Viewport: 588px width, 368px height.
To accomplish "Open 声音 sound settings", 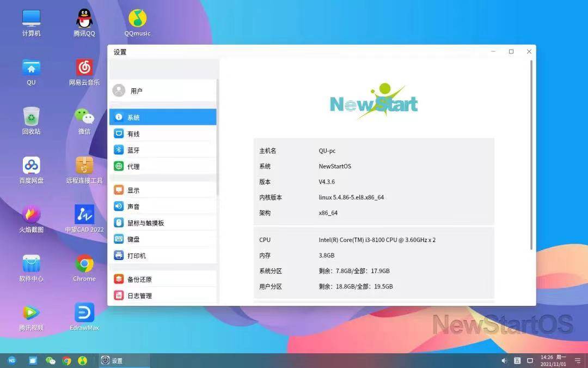I will click(x=163, y=207).
